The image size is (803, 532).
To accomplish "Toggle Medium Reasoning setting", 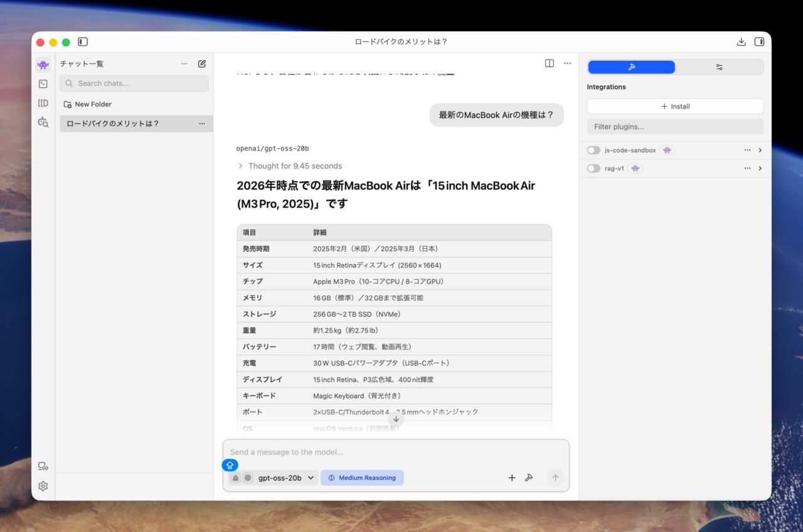I will [362, 478].
